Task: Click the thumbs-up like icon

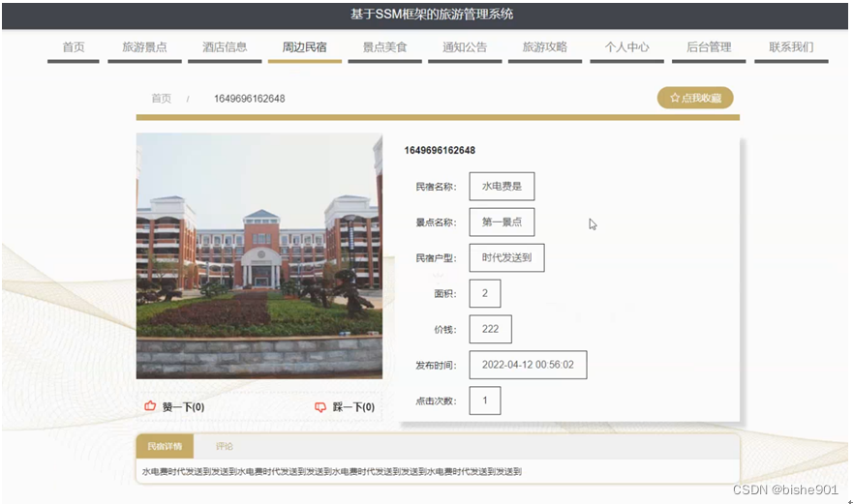Action: (150, 406)
